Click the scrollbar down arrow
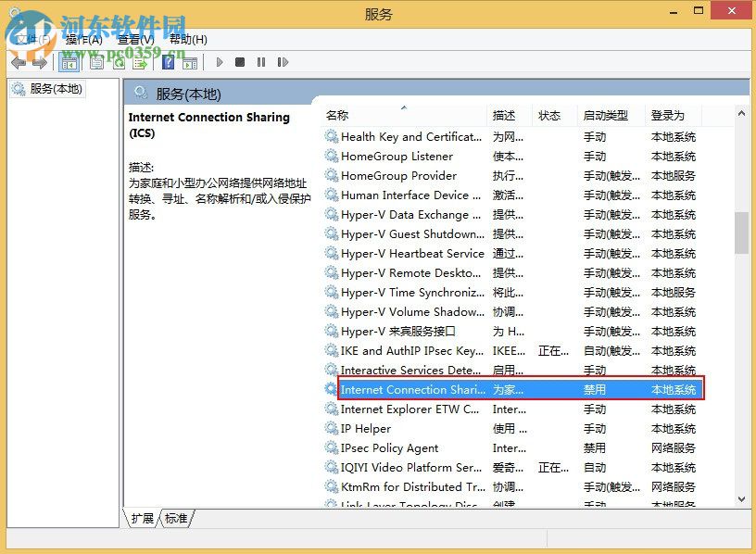This screenshot has height=554, width=756. [741, 499]
